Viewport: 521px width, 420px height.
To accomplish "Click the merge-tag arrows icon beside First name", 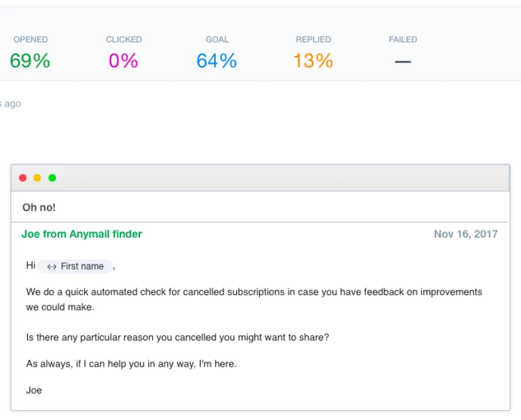I will [x=52, y=266].
